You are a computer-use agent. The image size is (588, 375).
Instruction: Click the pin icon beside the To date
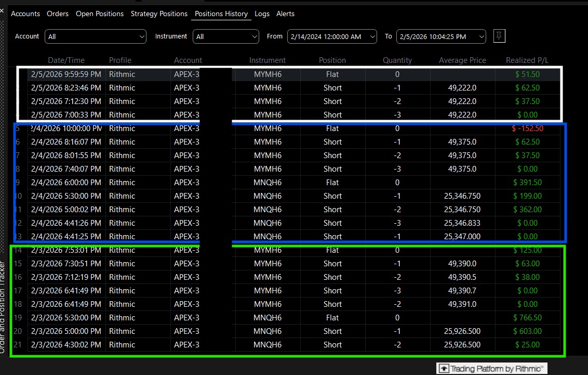pyautogui.click(x=499, y=36)
